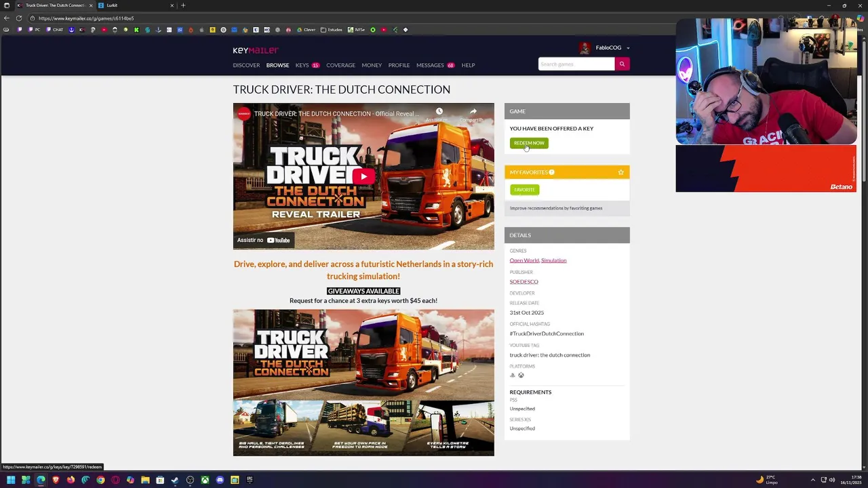Open Opera browser from taskbar
The width and height of the screenshot is (868, 488).
point(115,480)
